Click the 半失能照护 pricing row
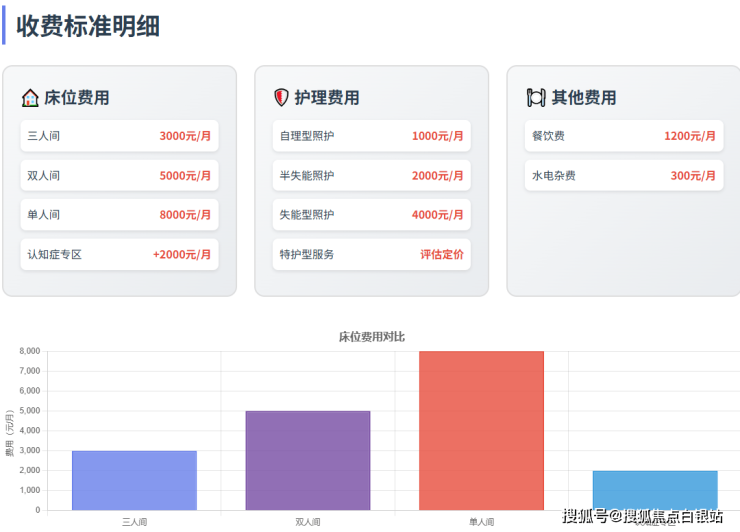Viewport: 740px width, 532px height. [371, 176]
